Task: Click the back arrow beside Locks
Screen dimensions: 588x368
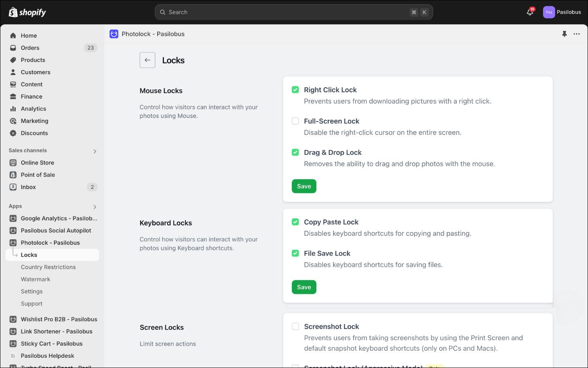Action: pyautogui.click(x=147, y=60)
